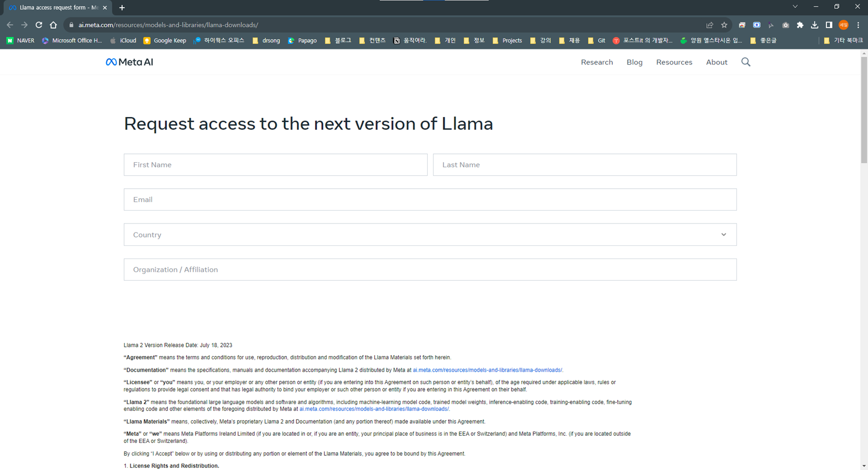Expand the 좋은글 bookmark folder
The width and height of the screenshot is (868, 470).
764,41
